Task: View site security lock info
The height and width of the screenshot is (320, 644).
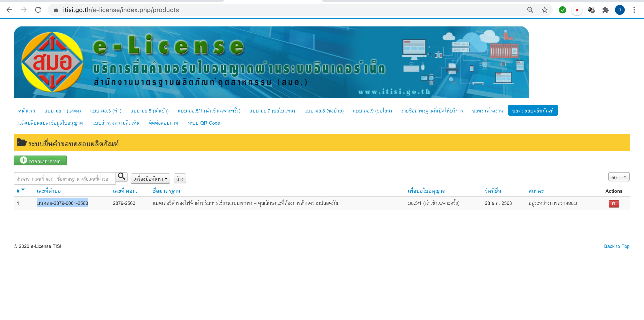Action: [x=56, y=10]
